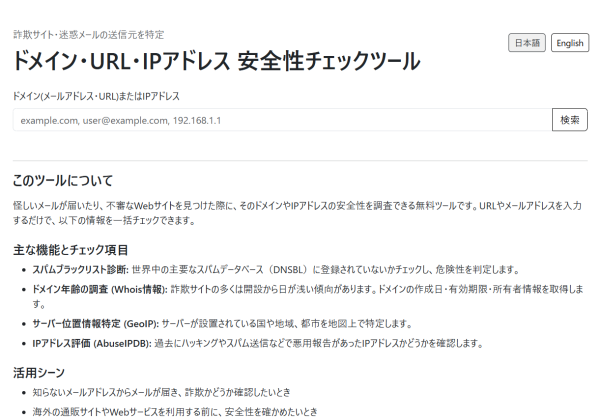Screen dimensions: 600x420
Task: Click the 詐欺サイト・迷惑メールの送信元を特定 subtitle
Action: (89, 34)
